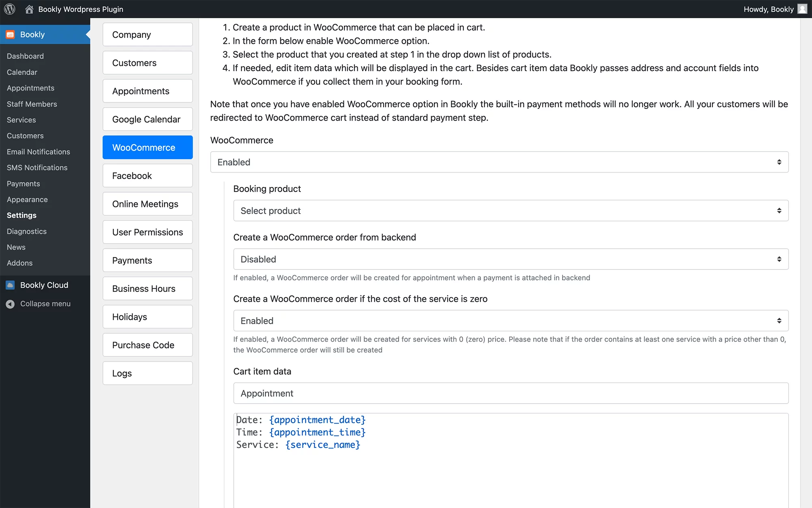The width and height of the screenshot is (812, 508).
Task: Click the Collapse menu label
Action: pyautogui.click(x=45, y=304)
